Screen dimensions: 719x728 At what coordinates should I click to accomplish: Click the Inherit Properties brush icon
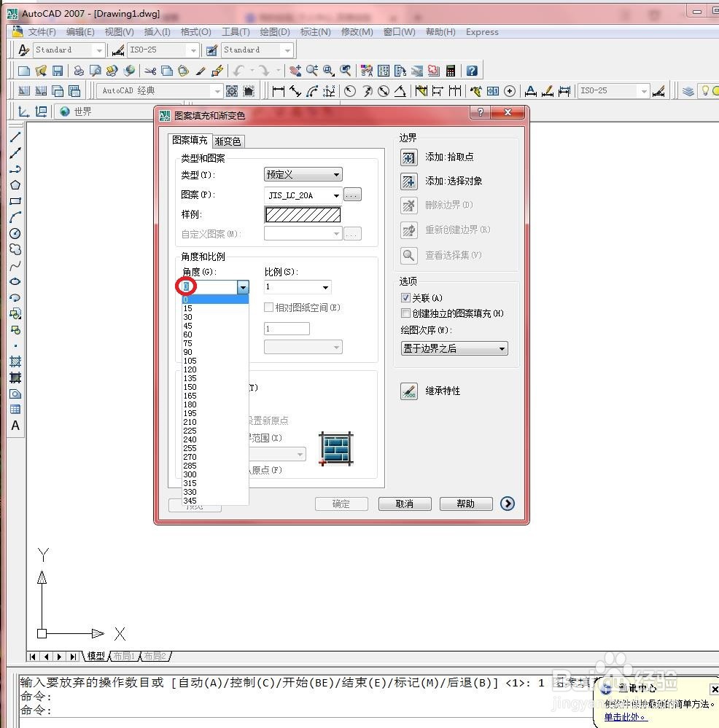[x=409, y=391]
